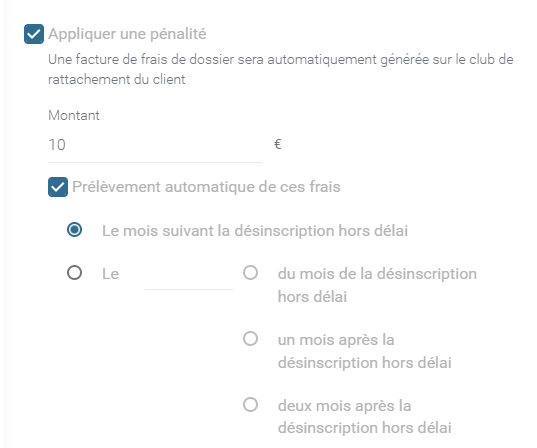Screen dimensions: 537x448
Task: Select the 'Le' day-of-month radio button
Action: point(74,273)
